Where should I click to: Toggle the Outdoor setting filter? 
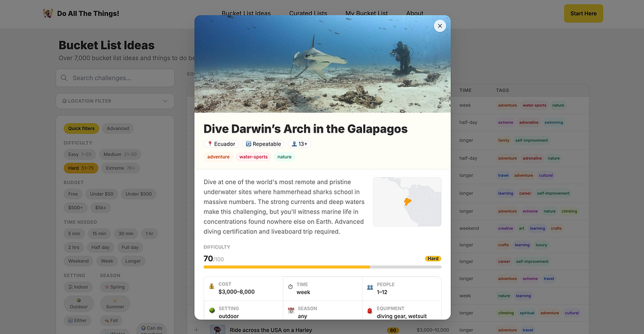(x=79, y=304)
